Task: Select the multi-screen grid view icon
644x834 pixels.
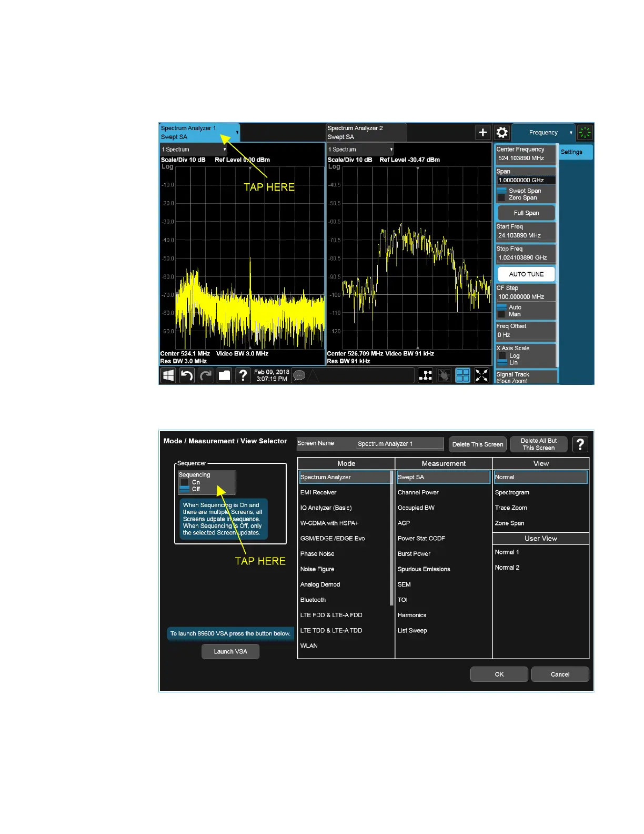Action: click(x=462, y=375)
